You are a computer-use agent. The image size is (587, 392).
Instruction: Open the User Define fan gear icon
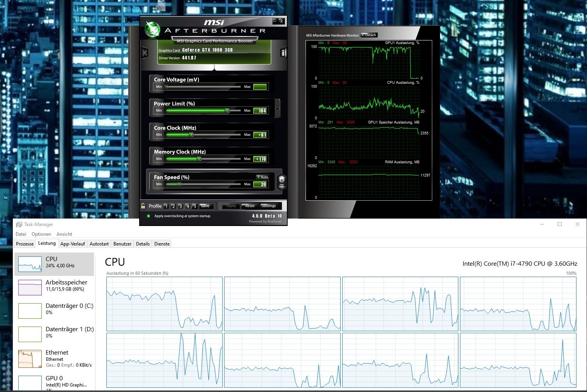pos(281,182)
